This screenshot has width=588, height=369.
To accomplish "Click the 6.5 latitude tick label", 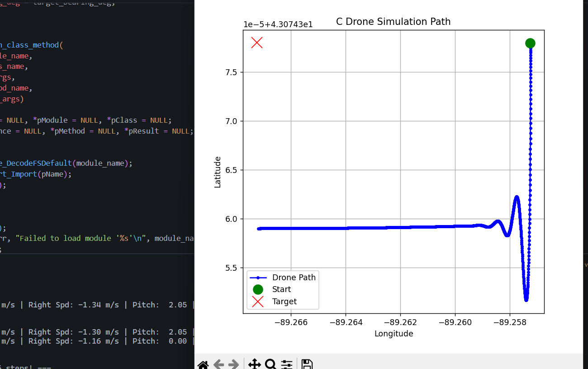I will (x=232, y=170).
